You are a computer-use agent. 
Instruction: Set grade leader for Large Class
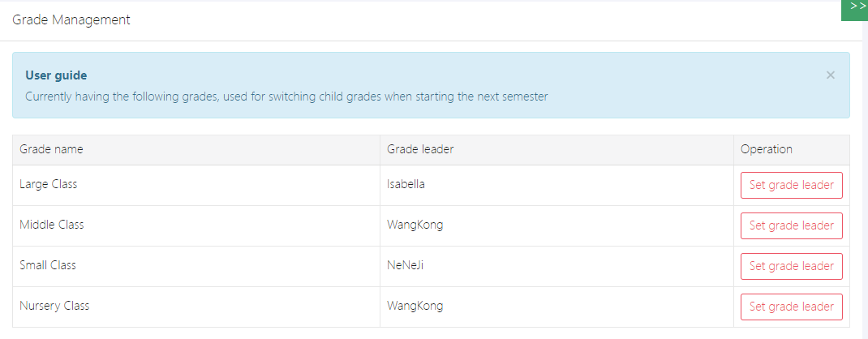pyautogui.click(x=791, y=185)
